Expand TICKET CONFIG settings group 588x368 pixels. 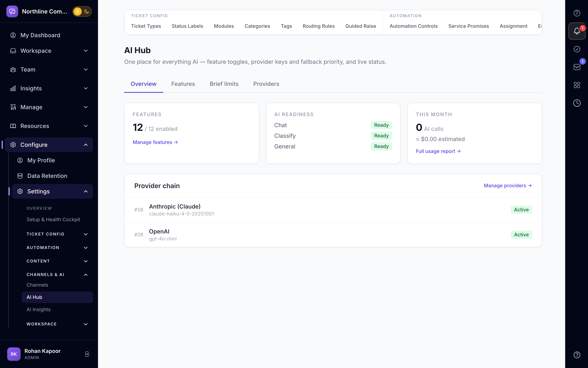57,234
